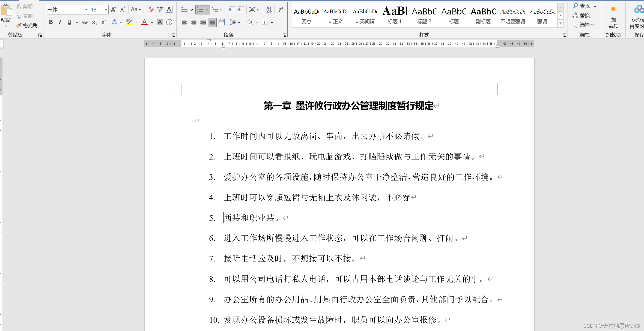Open the font name dropdown 宋体
Viewport: 644px width, 331px height.
point(86,10)
